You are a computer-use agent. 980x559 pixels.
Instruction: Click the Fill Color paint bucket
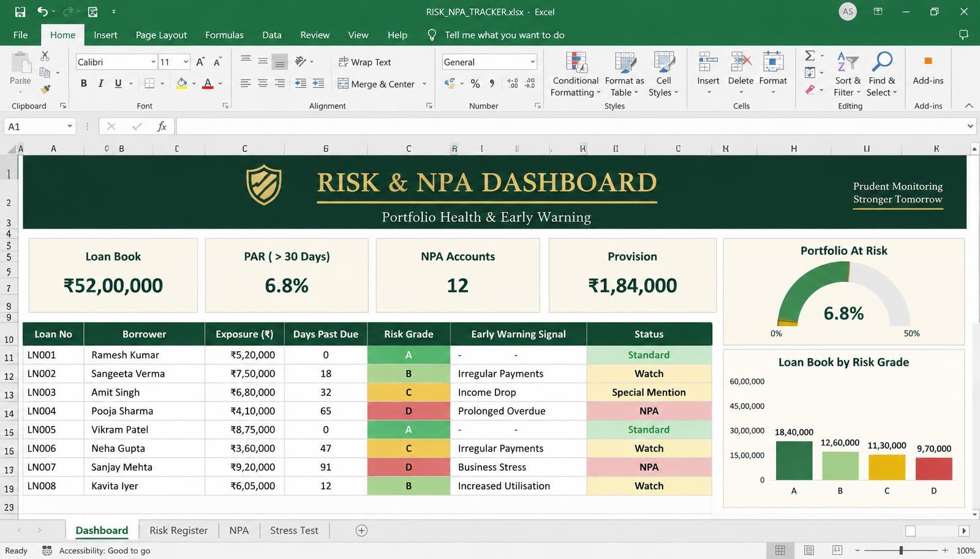182,83
